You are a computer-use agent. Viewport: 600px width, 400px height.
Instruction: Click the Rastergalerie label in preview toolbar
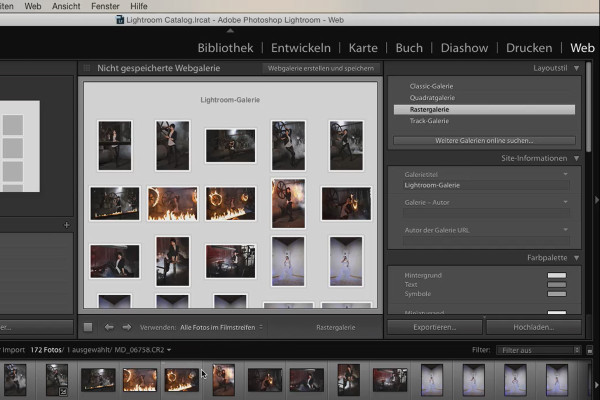[x=336, y=328]
